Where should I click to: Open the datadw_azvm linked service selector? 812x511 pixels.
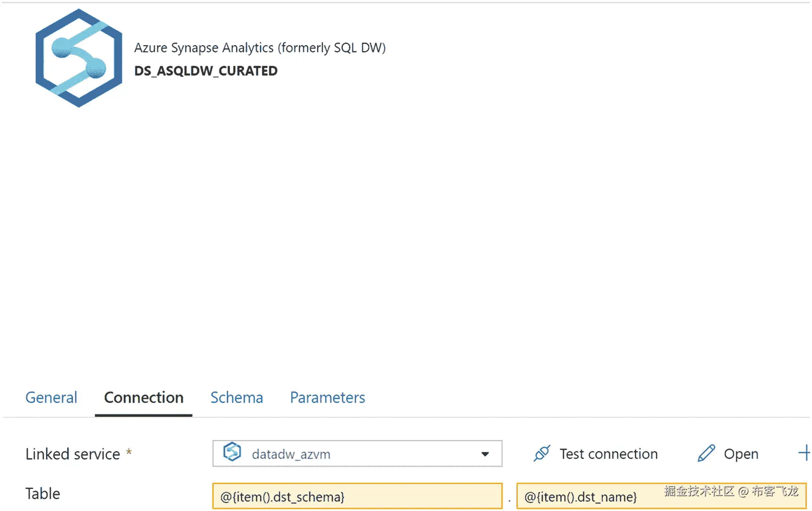pyautogui.click(x=348, y=454)
